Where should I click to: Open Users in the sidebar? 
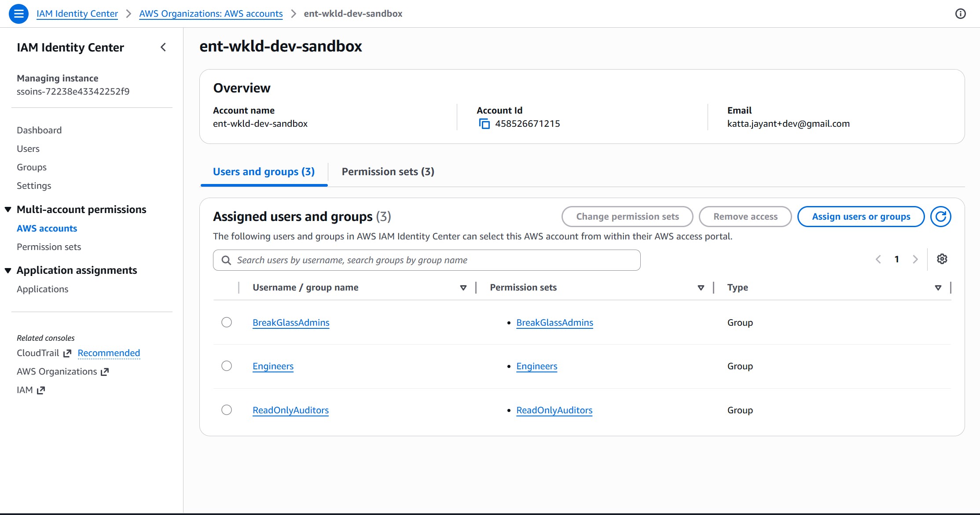pyautogui.click(x=28, y=149)
